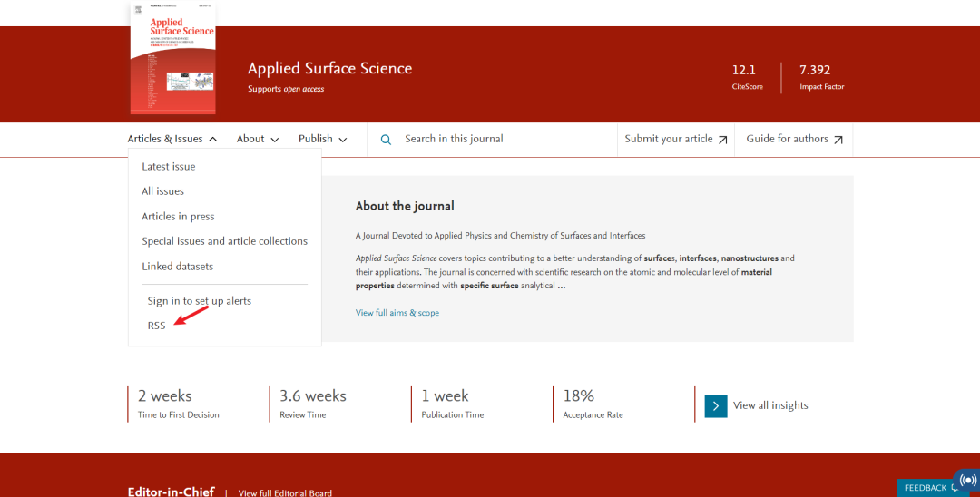Image resolution: width=980 pixels, height=497 pixels.
Task: Click the 2 weeks Time to First Decision
Action: [x=179, y=404]
